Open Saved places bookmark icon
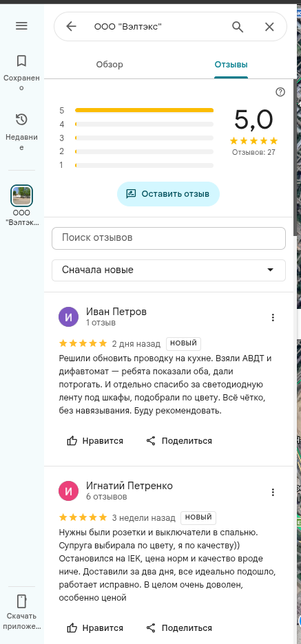This screenshot has height=644, width=301. tap(21, 61)
